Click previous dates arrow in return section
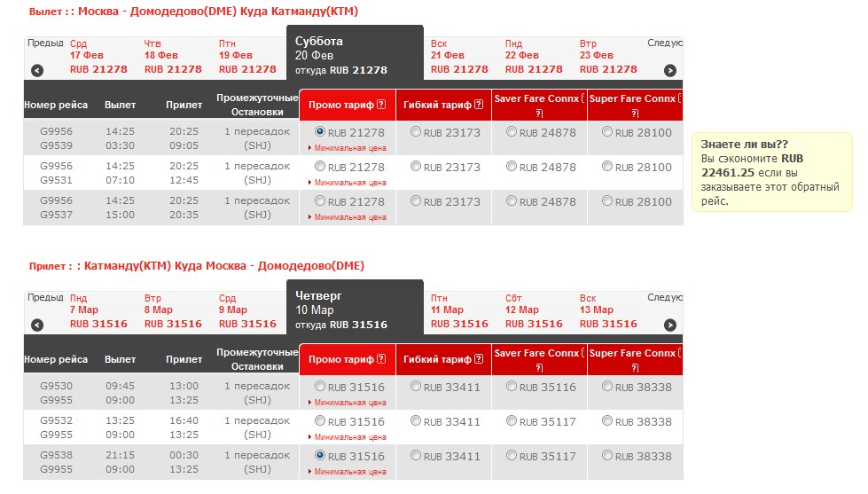This screenshot has height=494, width=868. 37,325
